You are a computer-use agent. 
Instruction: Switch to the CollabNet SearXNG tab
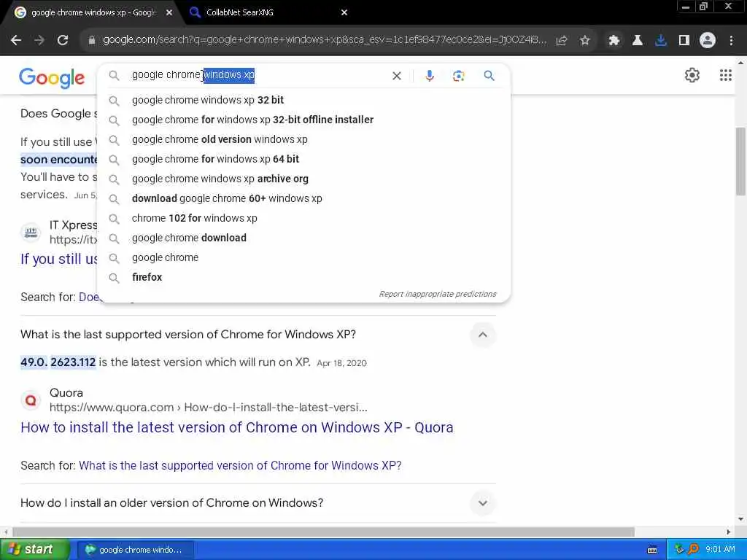[x=267, y=13]
